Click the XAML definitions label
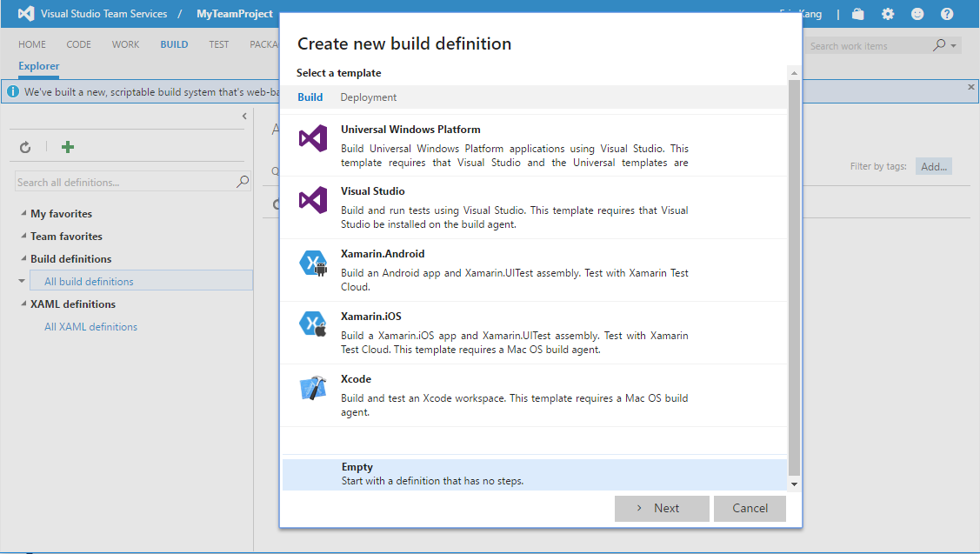This screenshot has width=980, height=554. point(73,304)
